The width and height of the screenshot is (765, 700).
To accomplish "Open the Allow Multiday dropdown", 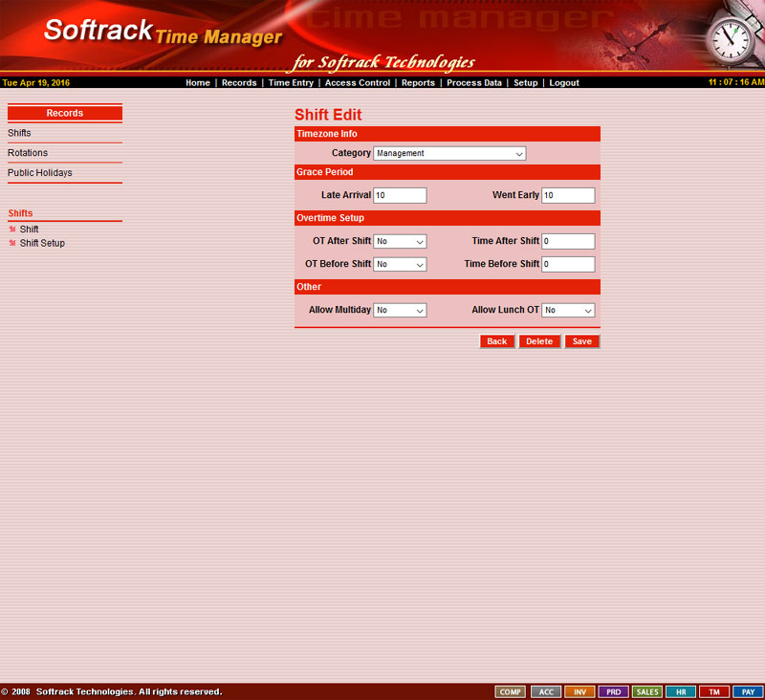I will [400, 311].
